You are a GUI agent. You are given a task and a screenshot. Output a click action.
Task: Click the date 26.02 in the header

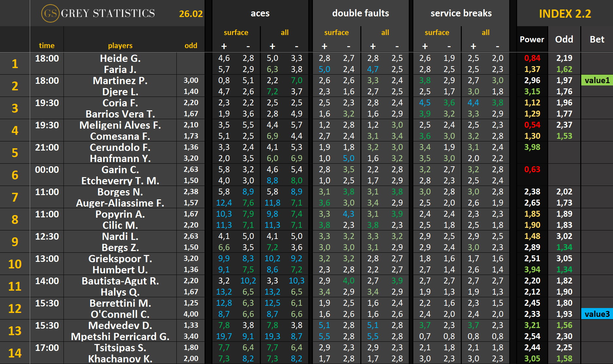pyautogui.click(x=191, y=14)
